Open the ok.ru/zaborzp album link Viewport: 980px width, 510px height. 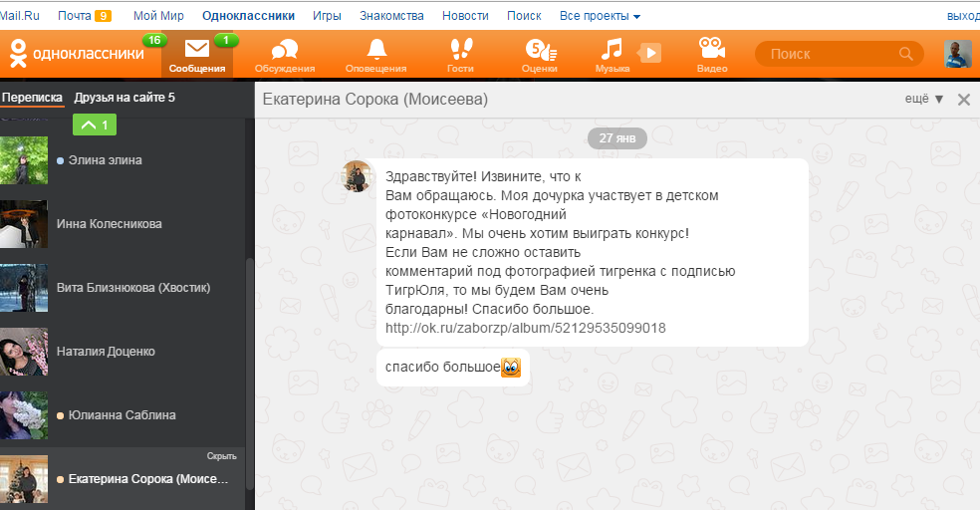coord(525,328)
